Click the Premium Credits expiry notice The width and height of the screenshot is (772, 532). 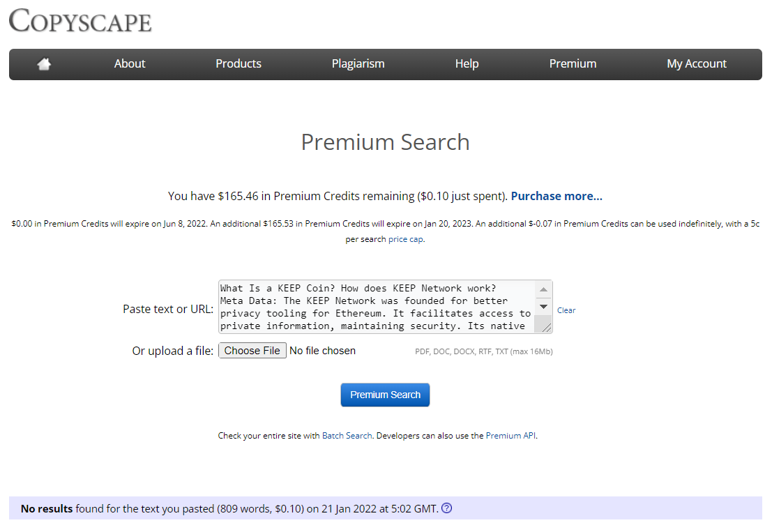pos(385,231)
